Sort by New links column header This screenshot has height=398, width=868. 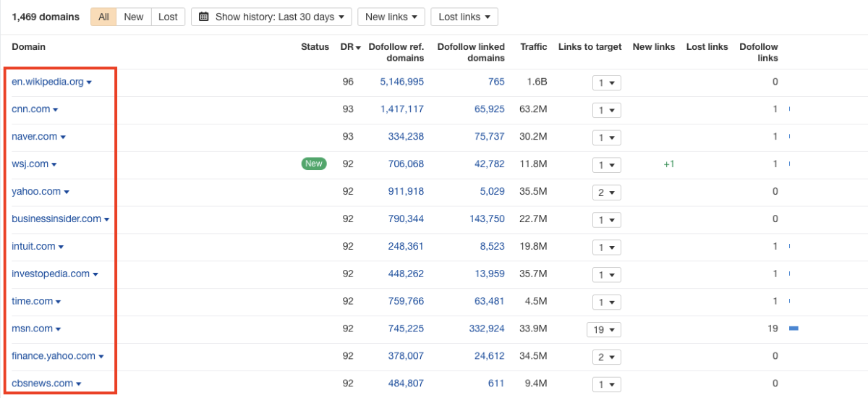tap(653, 47)
